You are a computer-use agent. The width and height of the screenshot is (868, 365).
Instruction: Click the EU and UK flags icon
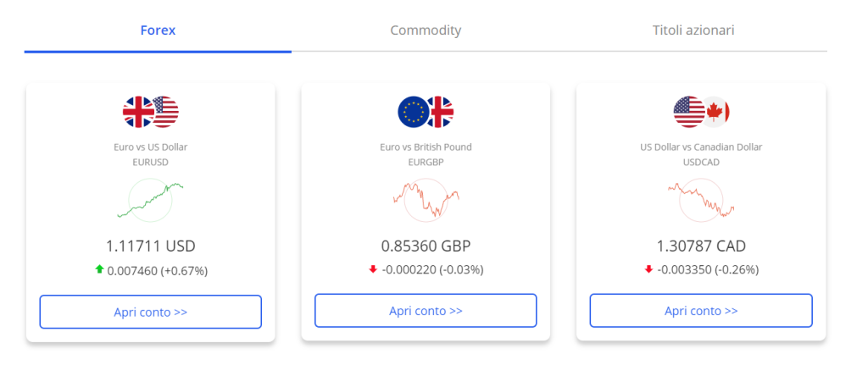426,113
